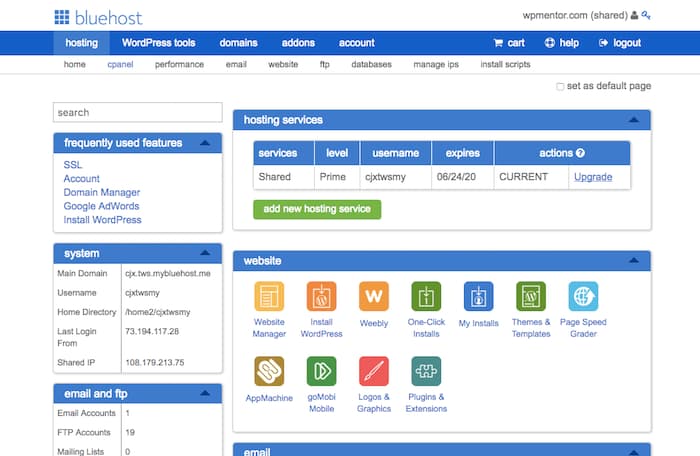Collapse the website panel

633,260
